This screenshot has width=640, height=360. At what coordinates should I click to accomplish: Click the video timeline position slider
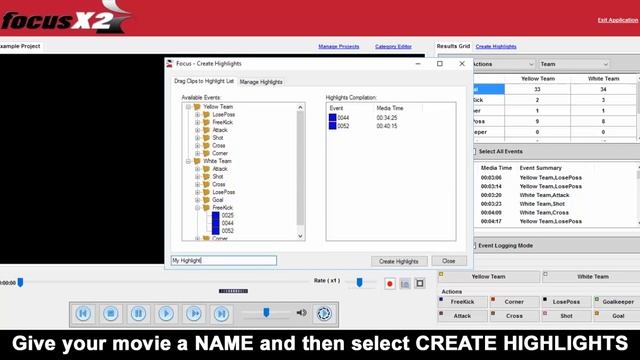[20, 282]
